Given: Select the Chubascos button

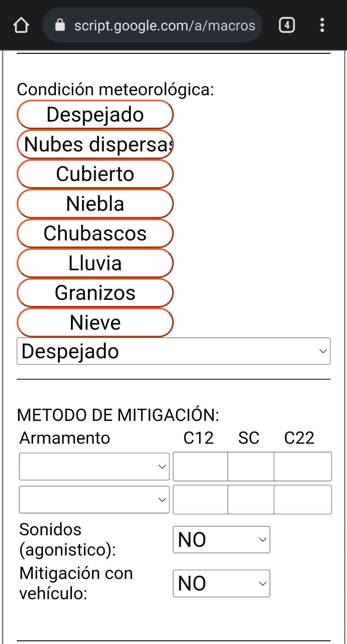Looking at the screenshot, I should point(95,233).
